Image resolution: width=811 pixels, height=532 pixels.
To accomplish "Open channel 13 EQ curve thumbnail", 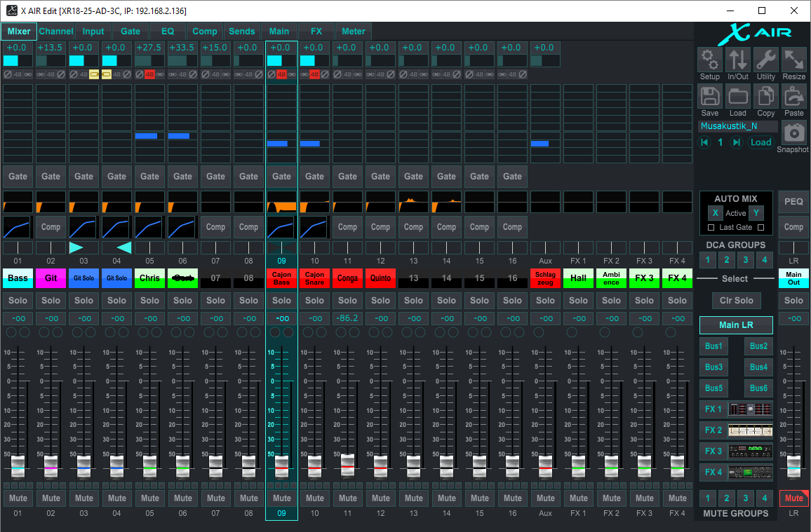I will (x=413, y=201).
